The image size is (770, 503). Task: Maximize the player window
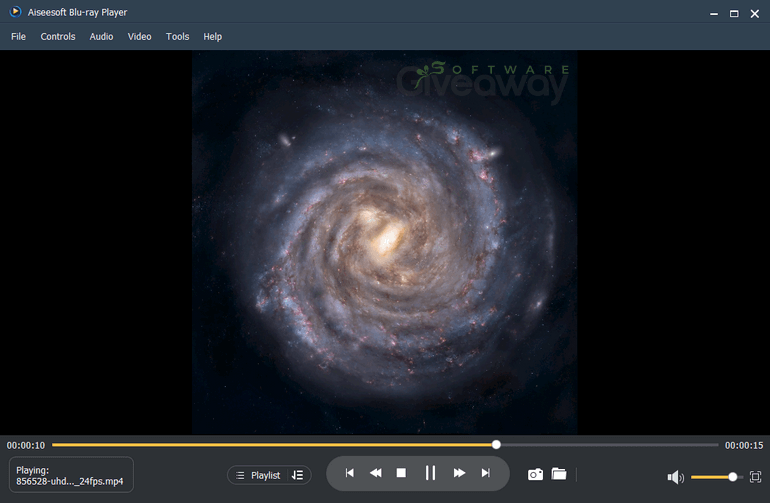click(734, 14)
